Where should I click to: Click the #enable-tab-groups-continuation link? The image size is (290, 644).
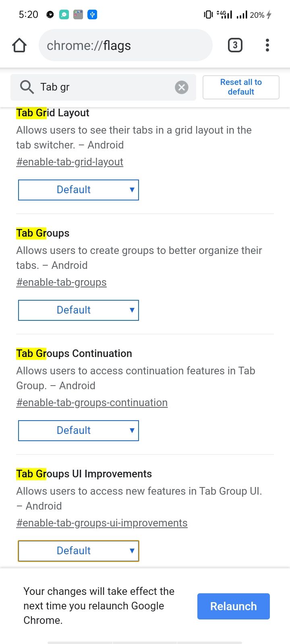click(92, 403)
